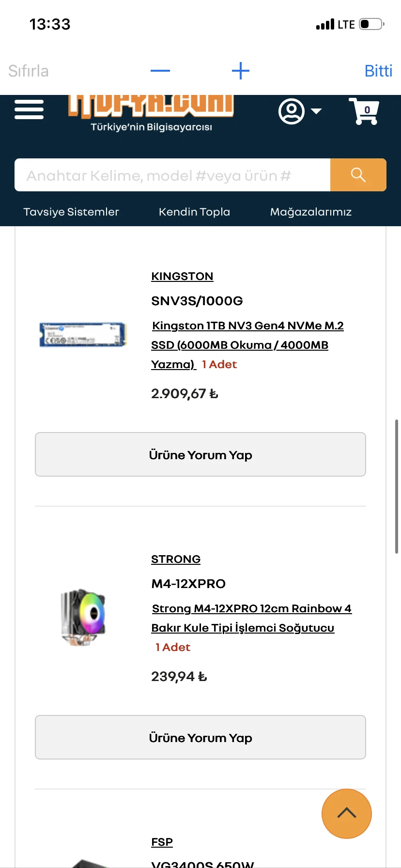Image resolution: width=401 pixels, height=868 pixels.
Task: Open the hamburger menu
Action: click(29, 109)
